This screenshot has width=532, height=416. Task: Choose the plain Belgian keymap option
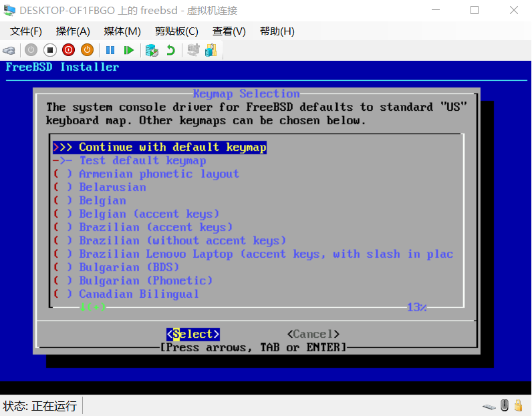(x=90, y=200)
